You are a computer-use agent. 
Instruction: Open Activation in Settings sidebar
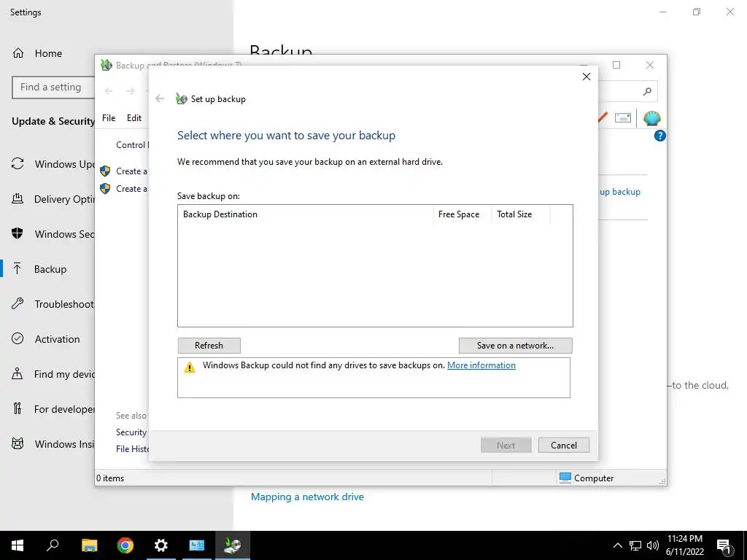47,339
